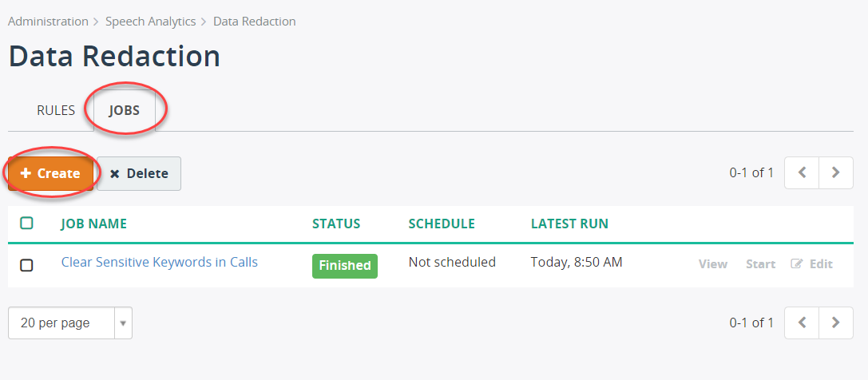Image resolution: width=868 pixels, height=380 pixels.
Task: Open the 20 per page dropdown
Action: [x=70, y=323]
